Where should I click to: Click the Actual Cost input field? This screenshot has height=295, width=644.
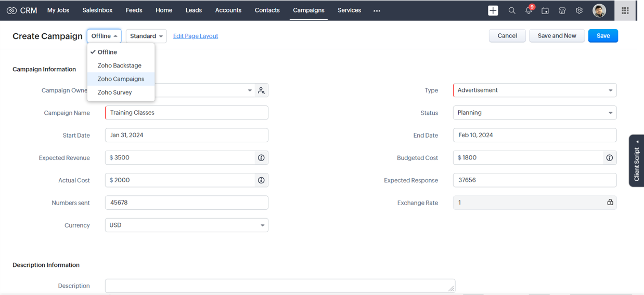pos(181,180)
